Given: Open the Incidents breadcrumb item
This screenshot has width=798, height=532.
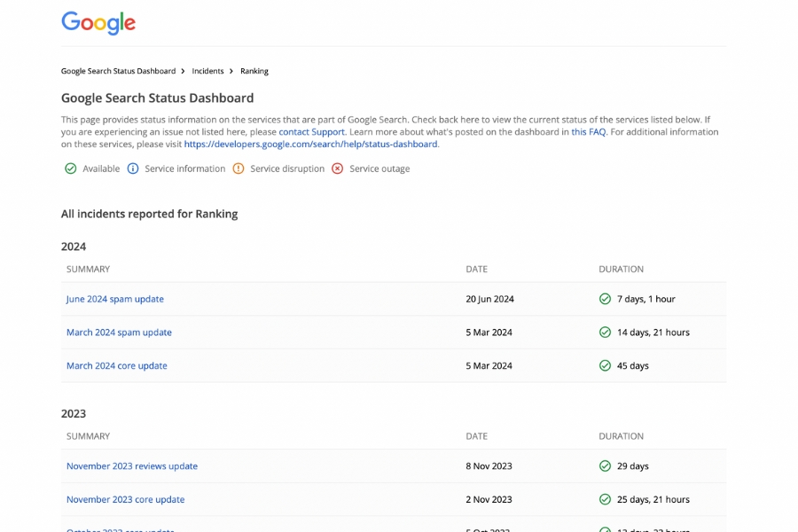Looking at the screenshot, I should (208, 71).
